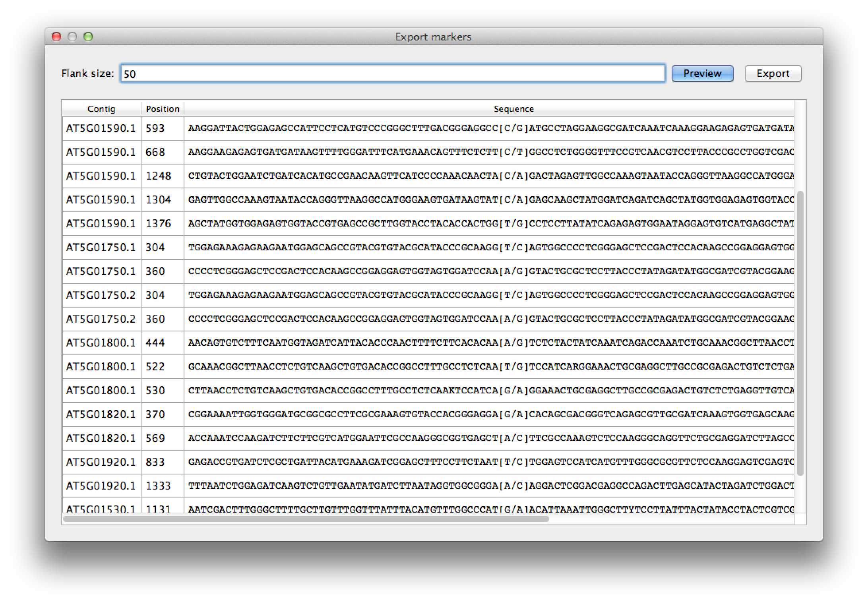Click position cell 370 of AT5G01820.1
The image size is (868, 604).
click(155, 414)
